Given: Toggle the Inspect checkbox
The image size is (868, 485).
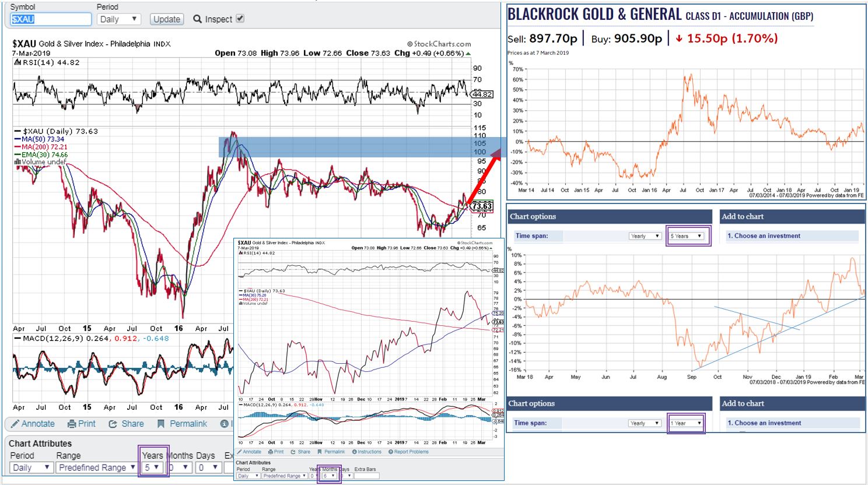Looking at the screenshot, I should point(240,19).
